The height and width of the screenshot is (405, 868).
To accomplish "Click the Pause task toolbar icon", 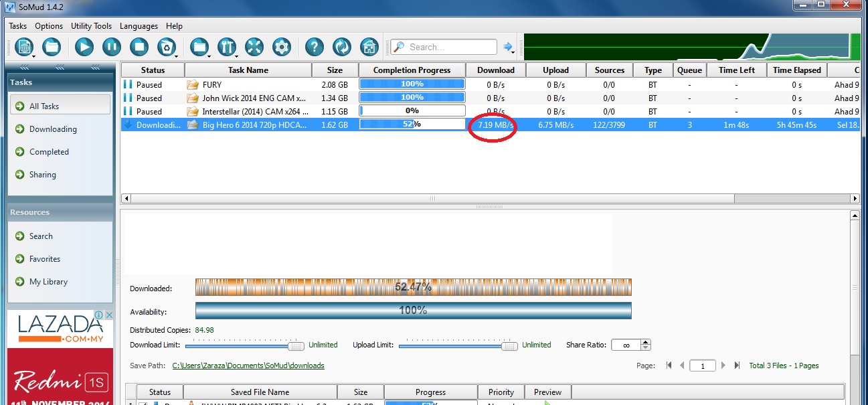I will (x=112, y=47).
